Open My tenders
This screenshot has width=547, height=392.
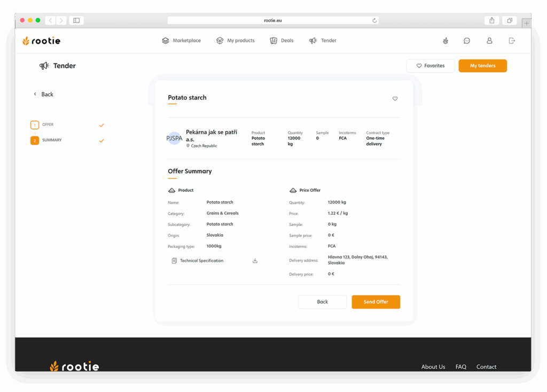click(482, 66)
